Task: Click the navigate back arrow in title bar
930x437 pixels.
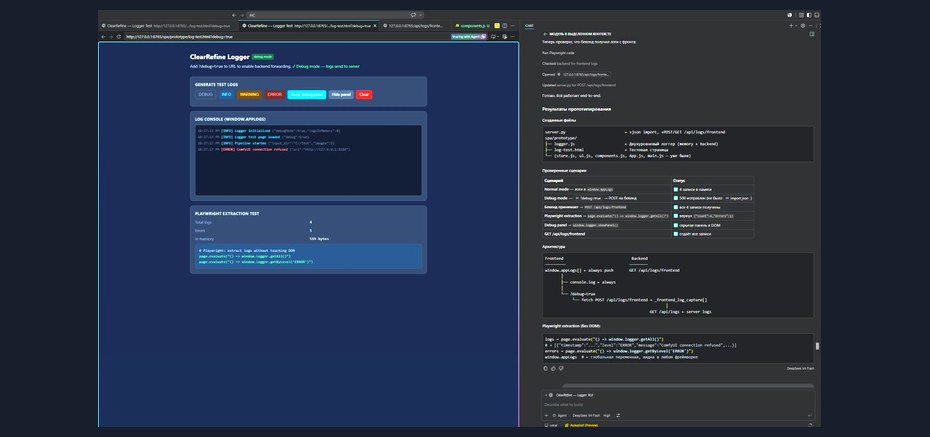Action: tap(234, 15)
